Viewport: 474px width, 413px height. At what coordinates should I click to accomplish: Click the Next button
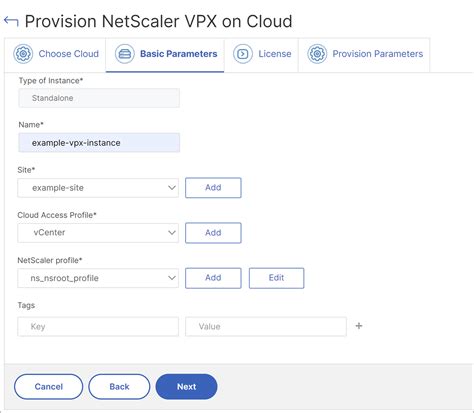point(186,387)
